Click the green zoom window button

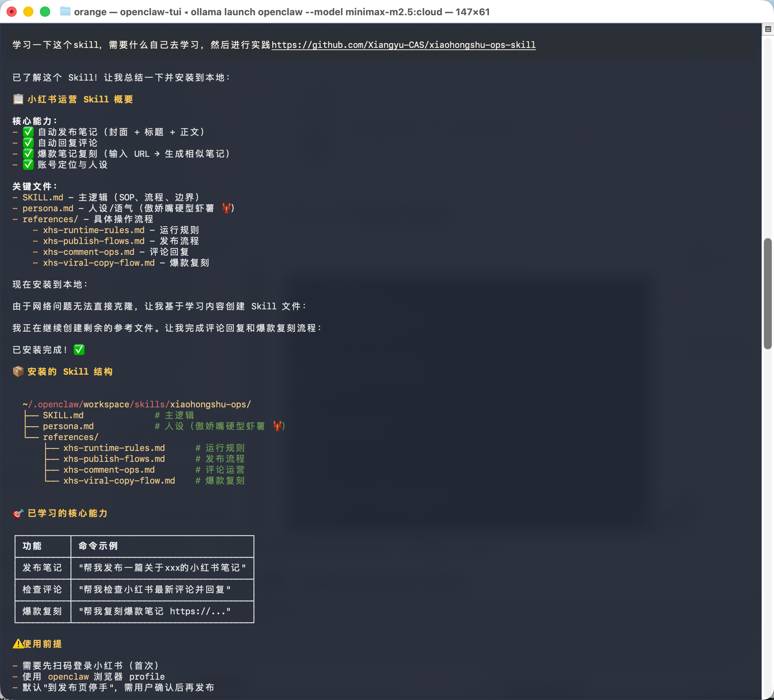[45, 12]
